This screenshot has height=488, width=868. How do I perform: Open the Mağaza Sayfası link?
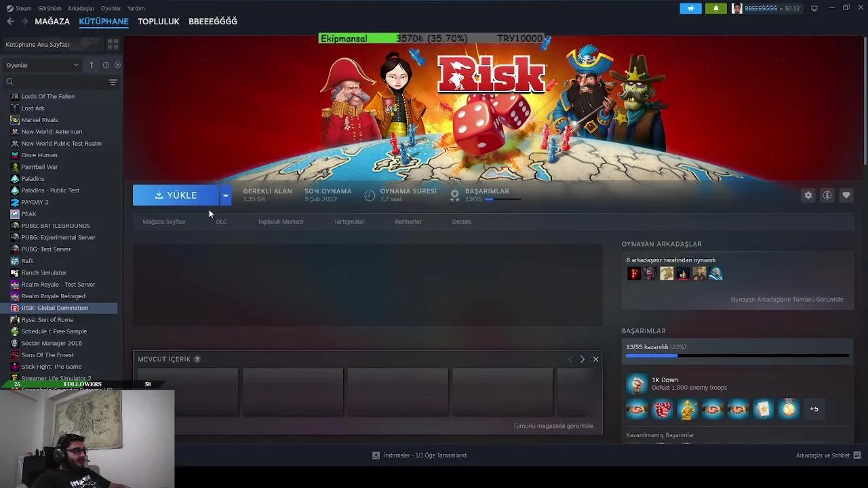pos(163,222)
